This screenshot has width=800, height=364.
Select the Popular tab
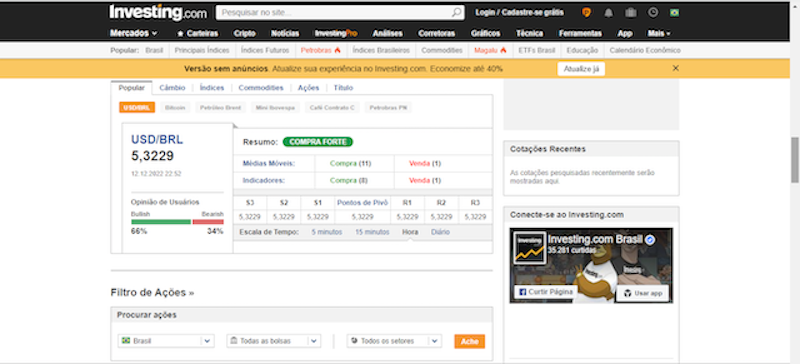pos(132,88)
